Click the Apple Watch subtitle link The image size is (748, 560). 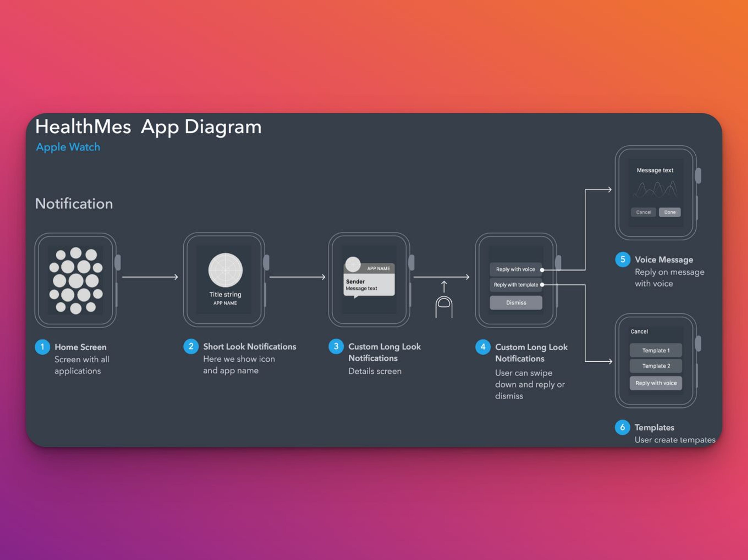(68, 147)
